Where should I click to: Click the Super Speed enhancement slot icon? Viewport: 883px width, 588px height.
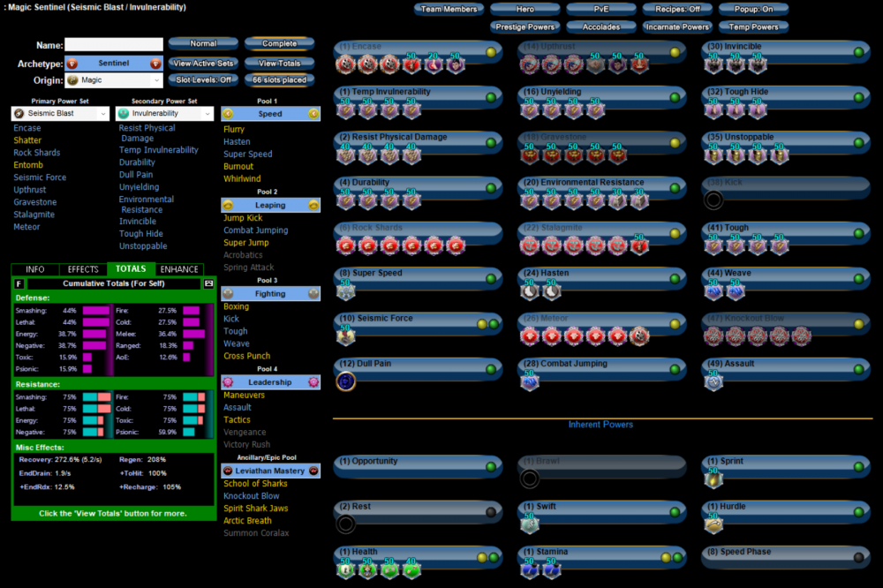[345, 290]
